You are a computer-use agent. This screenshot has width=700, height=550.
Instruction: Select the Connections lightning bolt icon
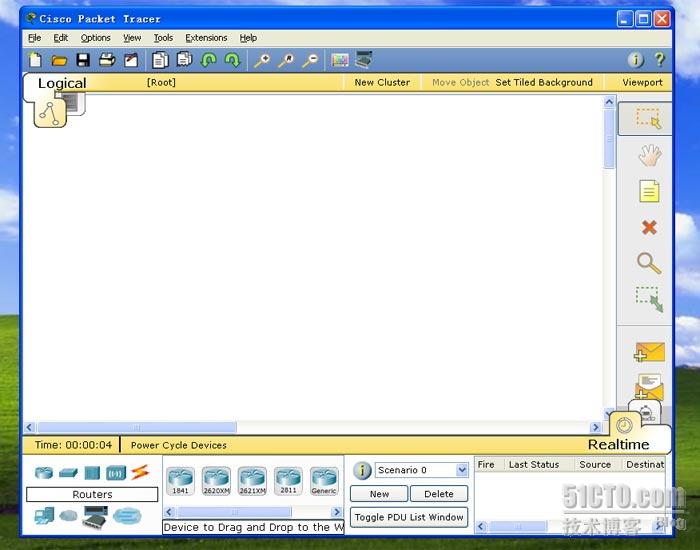[140, 472]
